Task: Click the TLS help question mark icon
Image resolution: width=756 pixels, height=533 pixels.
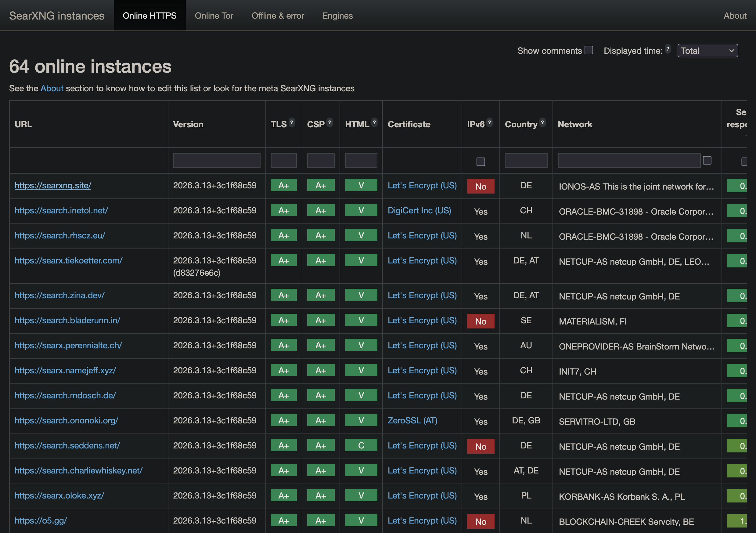Action: coord(291,122)
